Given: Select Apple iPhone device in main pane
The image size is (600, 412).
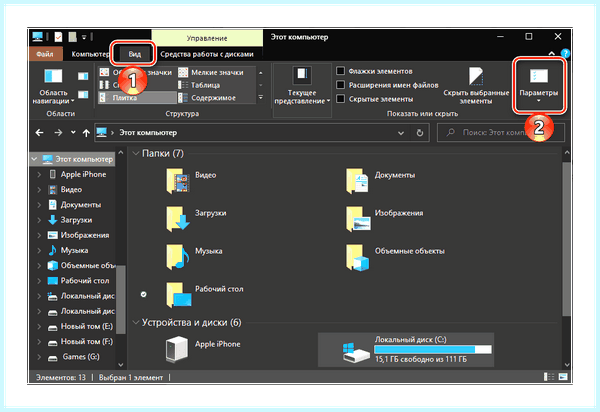Looking at the screenshot, I should coord(203,348).
